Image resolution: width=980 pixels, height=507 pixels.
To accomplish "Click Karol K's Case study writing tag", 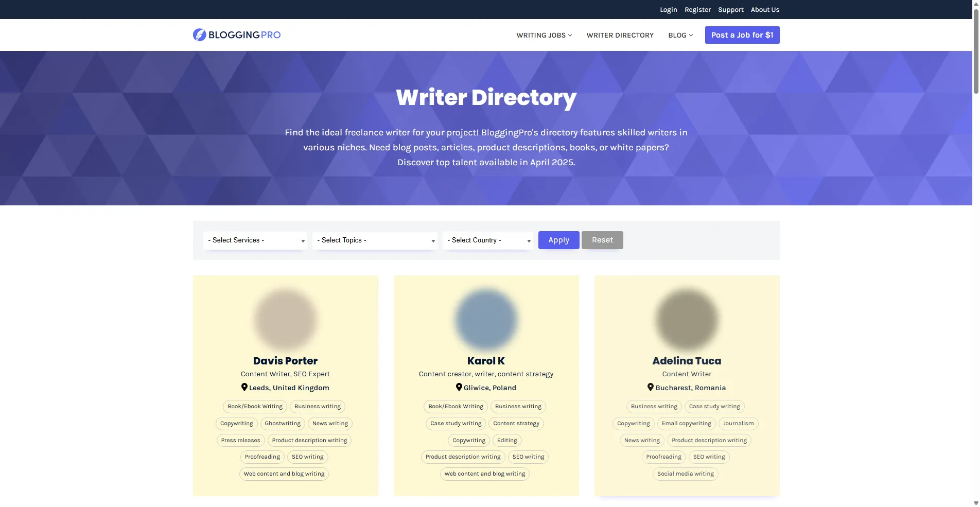I will 456,424.
